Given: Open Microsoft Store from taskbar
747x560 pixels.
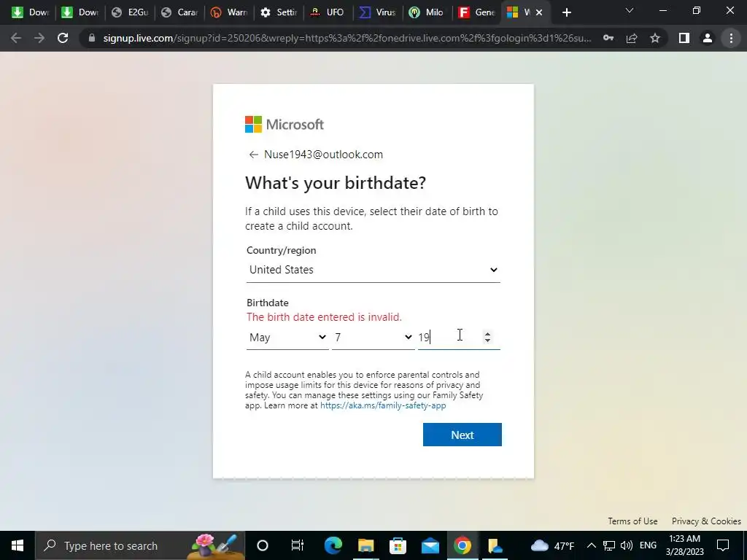Looking at the screenshot, I should click(x=398, y=545).
